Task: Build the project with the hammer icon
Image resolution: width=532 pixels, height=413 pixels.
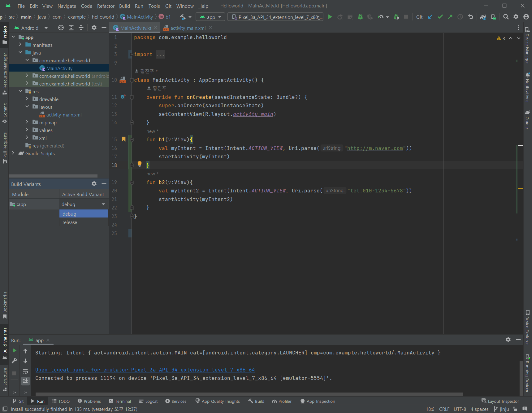Action: coord(183,17)
